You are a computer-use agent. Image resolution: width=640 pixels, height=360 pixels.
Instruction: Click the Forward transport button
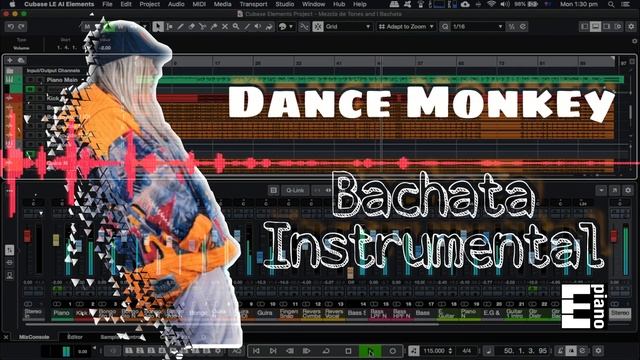tap(307, 351)
